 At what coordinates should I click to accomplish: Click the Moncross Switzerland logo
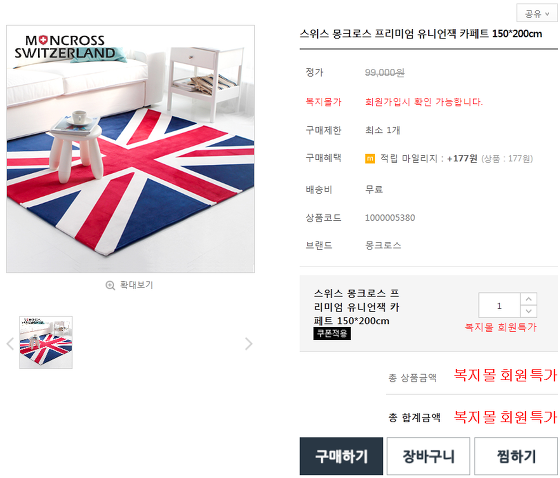[65, 47]
